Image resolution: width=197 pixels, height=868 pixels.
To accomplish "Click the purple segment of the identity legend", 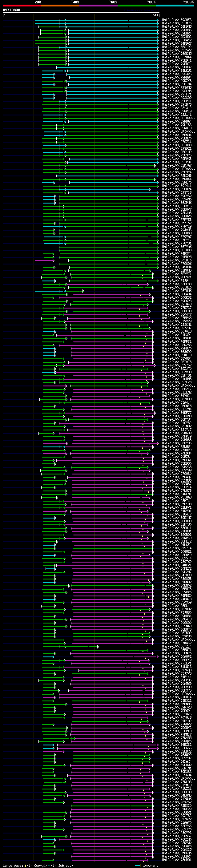I will tap(98, 6).
